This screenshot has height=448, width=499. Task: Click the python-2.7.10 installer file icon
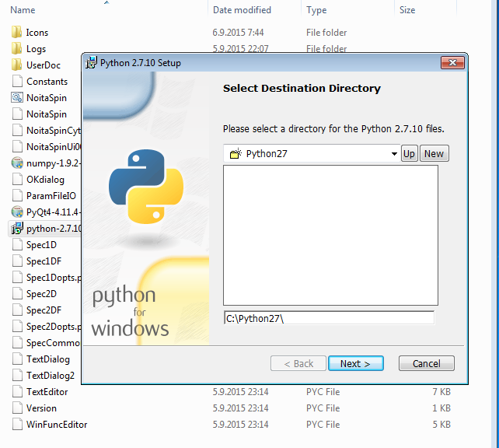click(17, 229)
